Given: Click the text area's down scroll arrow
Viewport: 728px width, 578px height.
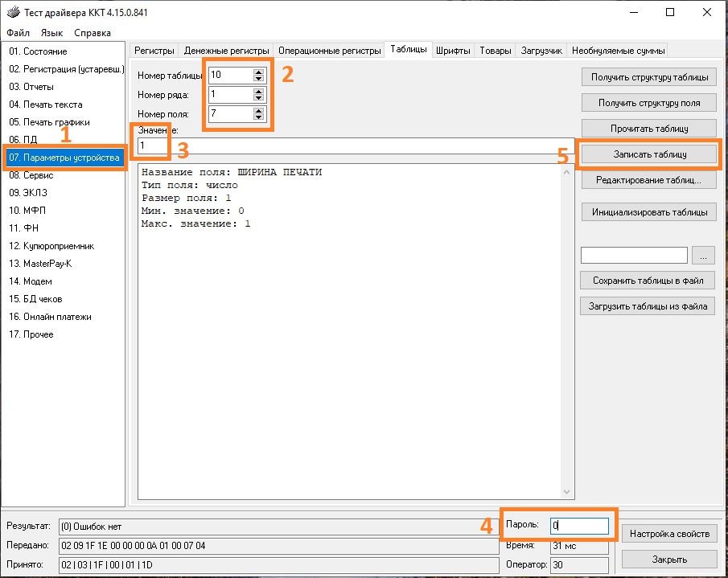Looking at the screenshot, I should tap(569, 492).
